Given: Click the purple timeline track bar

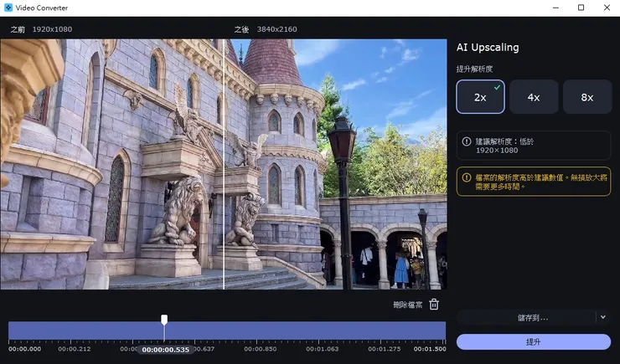Looking at the screenshot, I should [x=227, y=331].
